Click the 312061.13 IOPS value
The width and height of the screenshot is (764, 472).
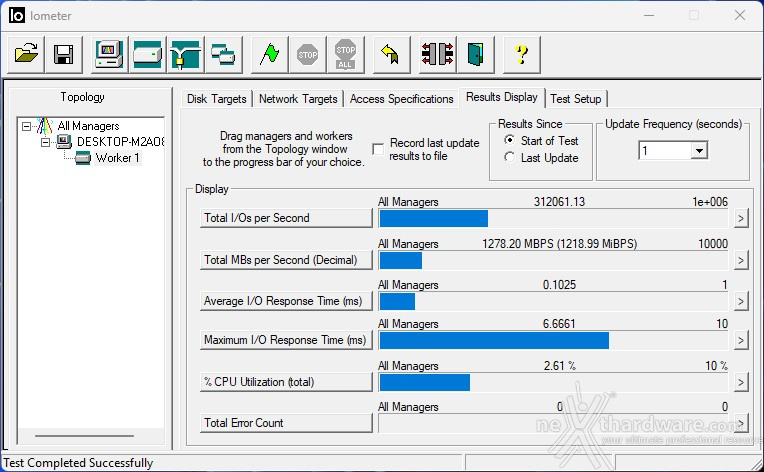[x=559, y=202]
